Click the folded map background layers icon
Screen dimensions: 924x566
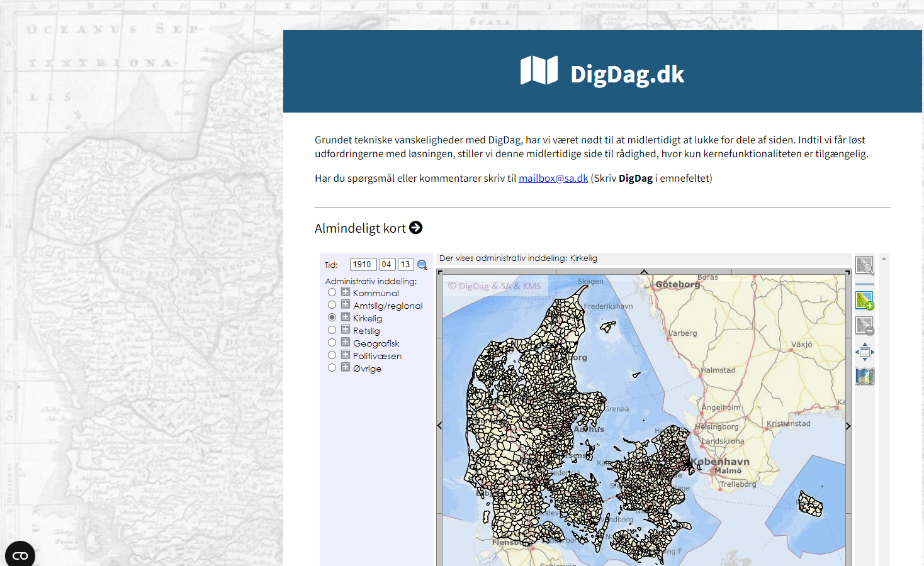(x=865, y=377)
